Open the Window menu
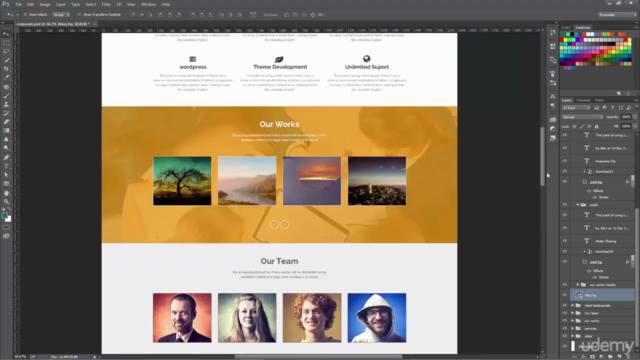Viewport: 640px width, 360px height. coord(149,4)
